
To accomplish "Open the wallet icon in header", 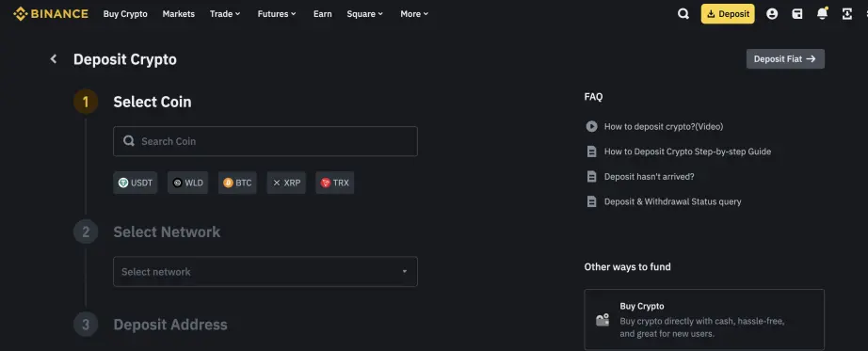I will click(x=797, y=14).
